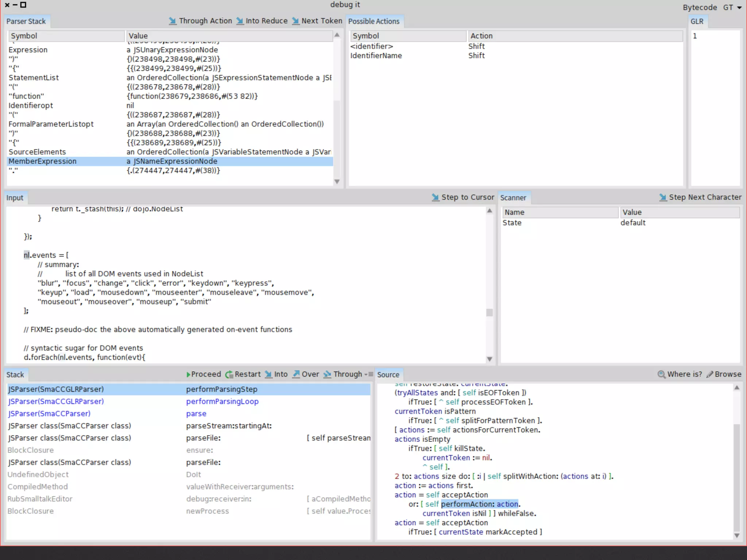
Task: Select the StatementList row
Action: 170,78
